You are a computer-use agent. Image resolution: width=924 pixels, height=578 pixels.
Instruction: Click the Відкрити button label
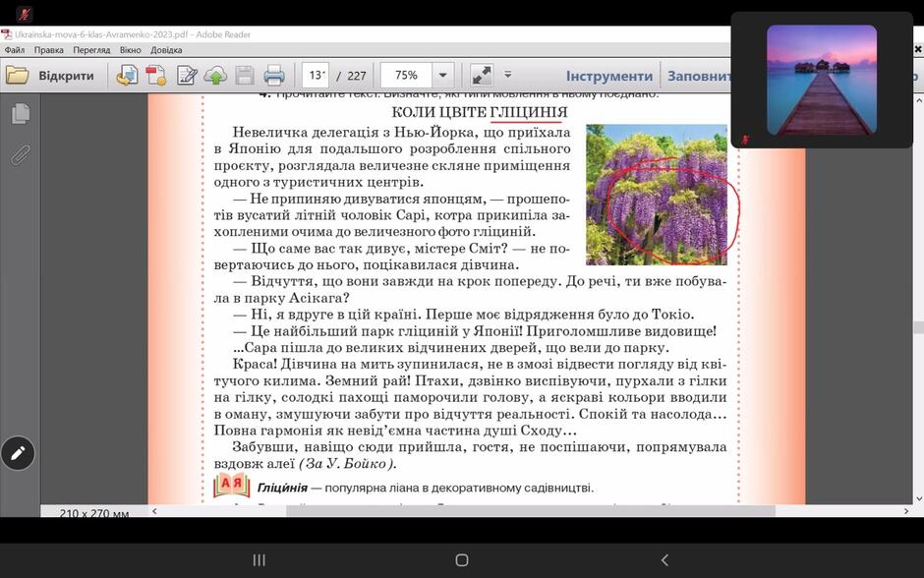coord(66,76)
